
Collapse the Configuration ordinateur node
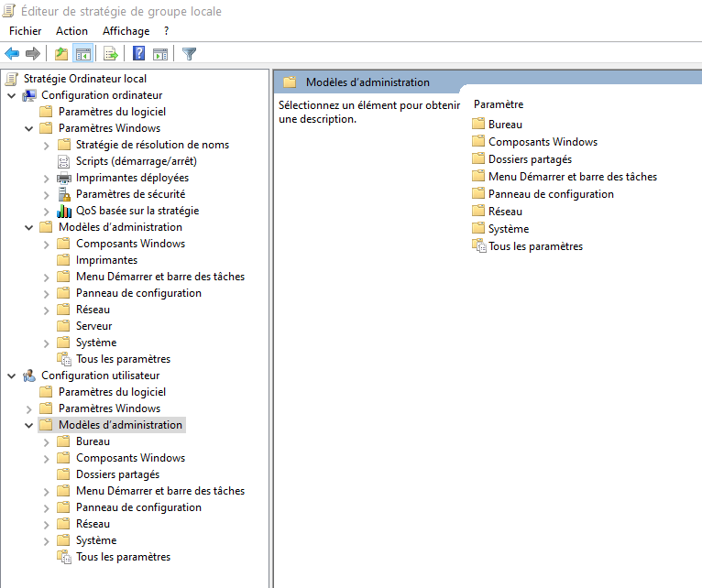[x=11, y=95]
